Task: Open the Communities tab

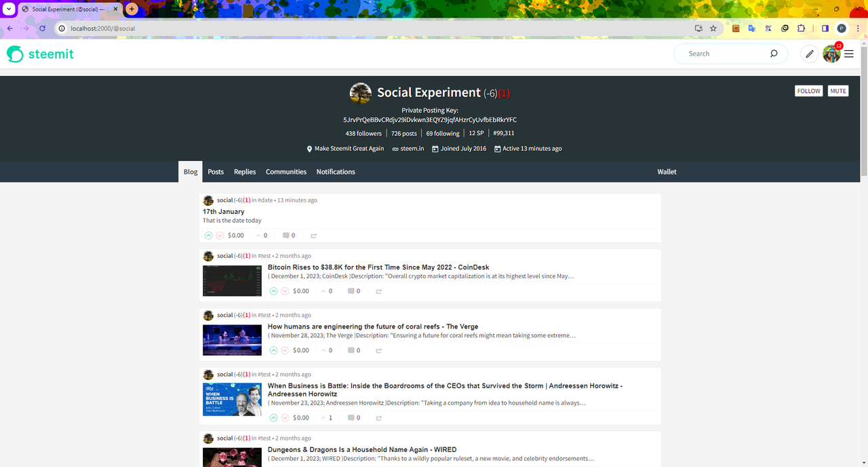Action: click(286, 172)
